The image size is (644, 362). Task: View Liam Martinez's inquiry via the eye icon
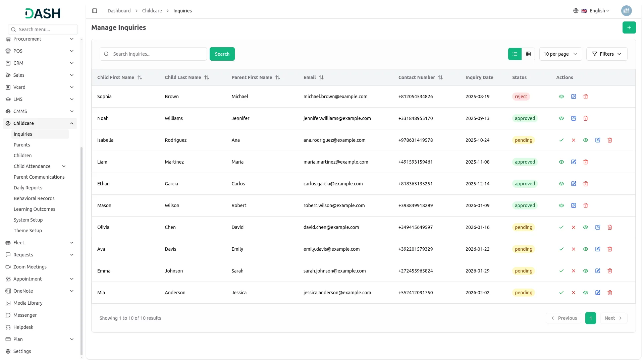point(561,162)
